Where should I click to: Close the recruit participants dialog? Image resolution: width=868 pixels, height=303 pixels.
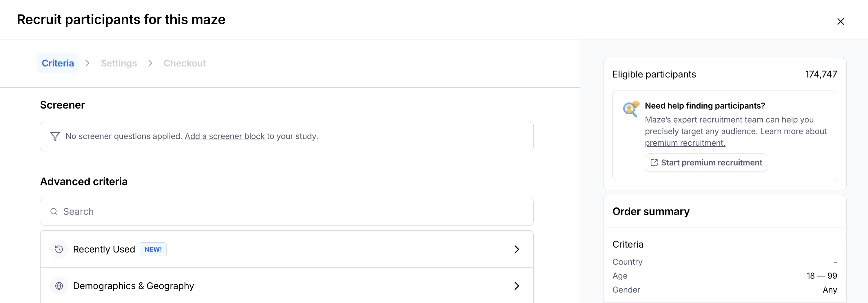[840, 21]
